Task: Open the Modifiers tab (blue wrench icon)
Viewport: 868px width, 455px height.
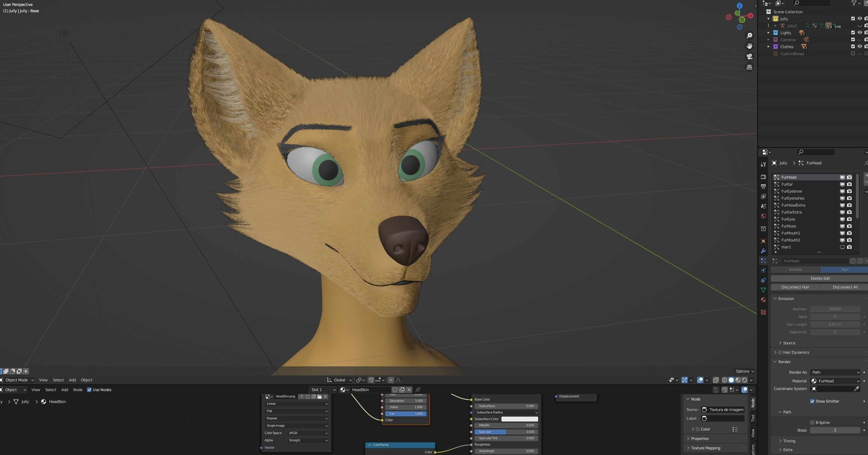Action: pyautogui.click(x=763, y=251)
